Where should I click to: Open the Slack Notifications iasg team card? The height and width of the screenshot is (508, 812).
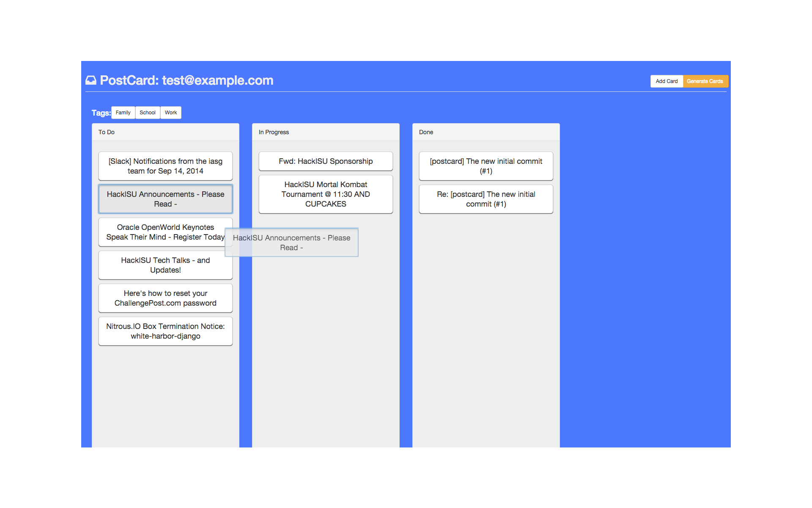click(165, 166)
